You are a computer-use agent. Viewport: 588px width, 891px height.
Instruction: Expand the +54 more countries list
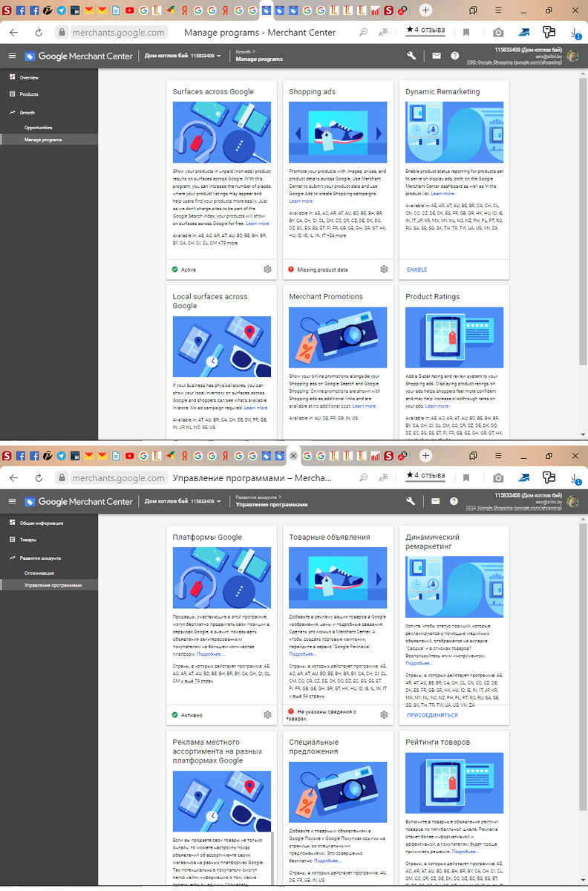point(336,235)
